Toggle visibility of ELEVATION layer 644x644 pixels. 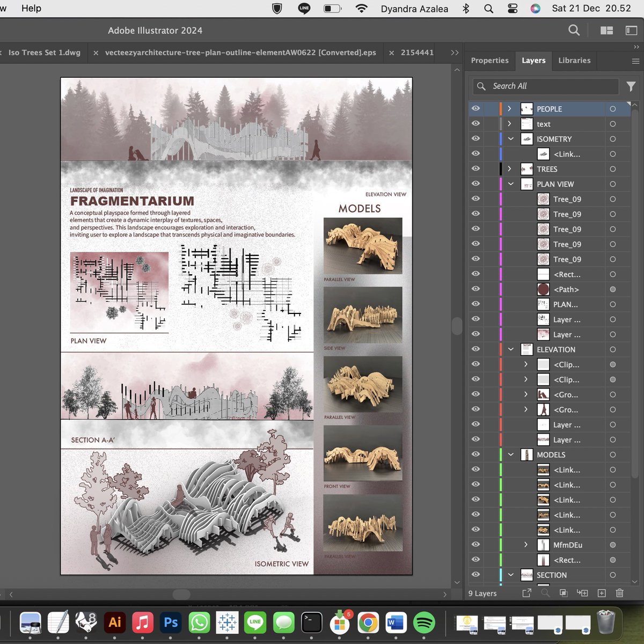click(x=476, y=349)
